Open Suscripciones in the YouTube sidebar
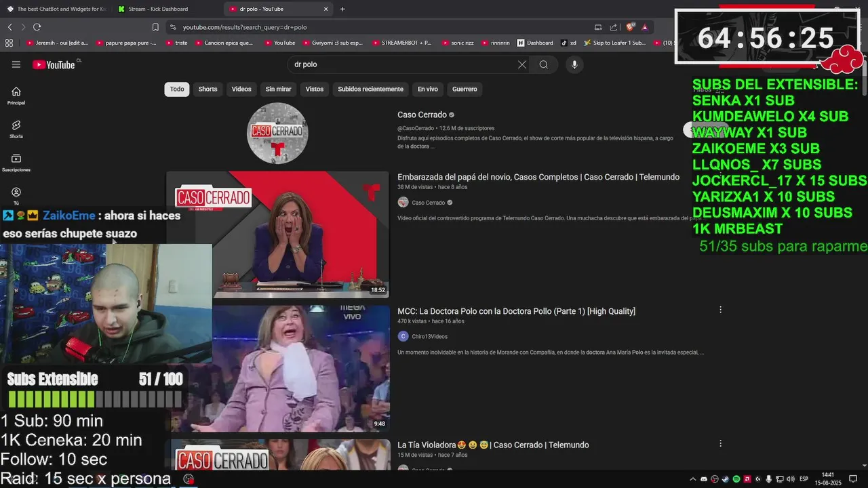 coord(16,163)
